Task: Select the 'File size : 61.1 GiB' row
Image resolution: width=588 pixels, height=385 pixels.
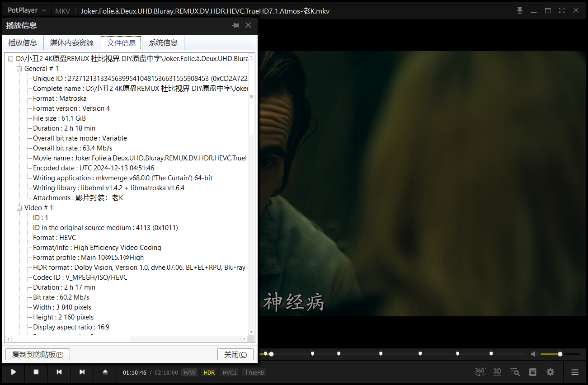Action: (x=59, y=118)
